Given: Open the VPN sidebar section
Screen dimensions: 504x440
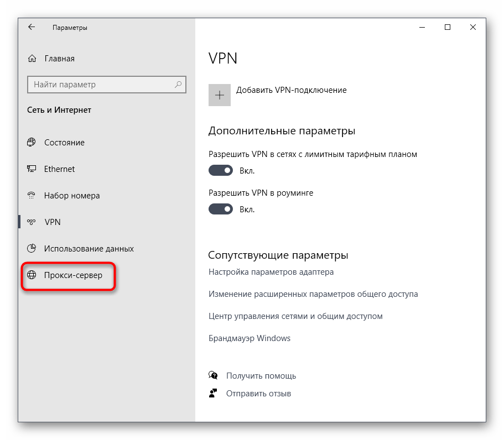Looking at the screenshot, I should (x=53, y=222).
